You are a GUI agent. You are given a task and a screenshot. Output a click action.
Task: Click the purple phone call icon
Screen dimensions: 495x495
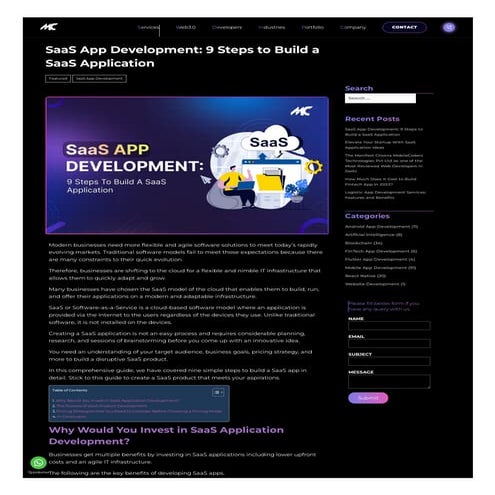pos(449,27)
